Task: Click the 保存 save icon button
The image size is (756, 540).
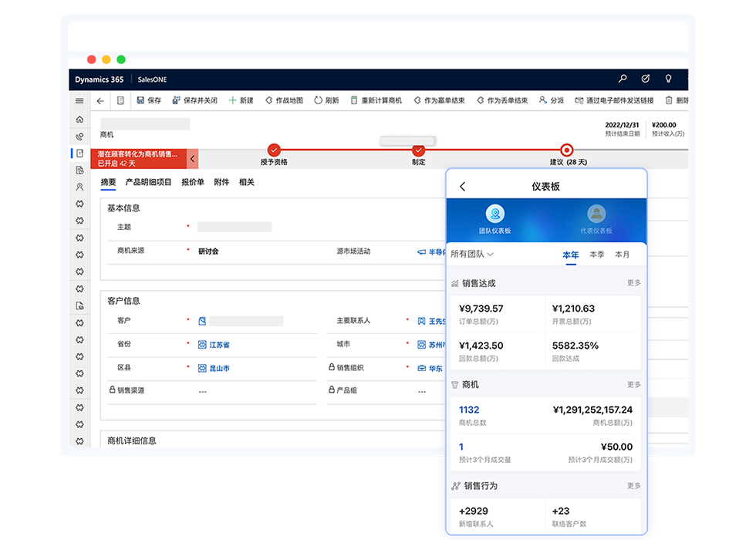Action: (149, 100)
